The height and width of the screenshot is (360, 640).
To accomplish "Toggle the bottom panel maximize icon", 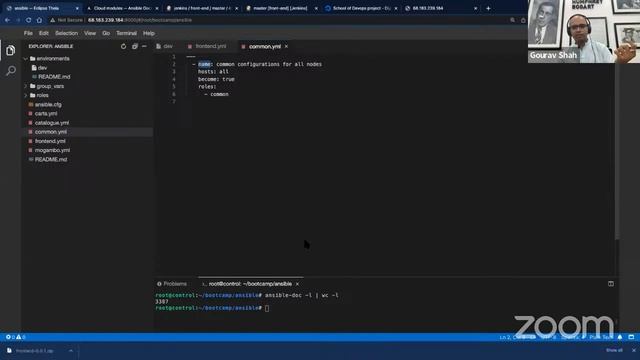I will click(611, 284).
